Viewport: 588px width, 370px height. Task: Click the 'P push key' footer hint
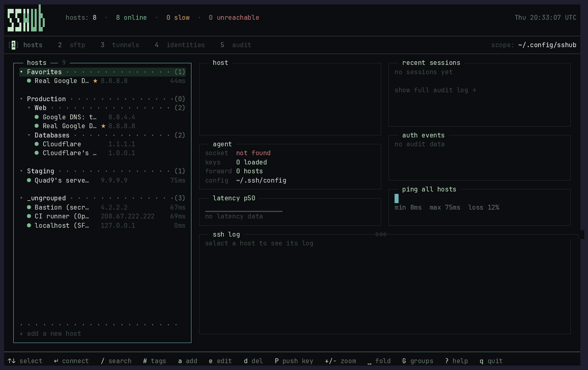pos(294,361)
